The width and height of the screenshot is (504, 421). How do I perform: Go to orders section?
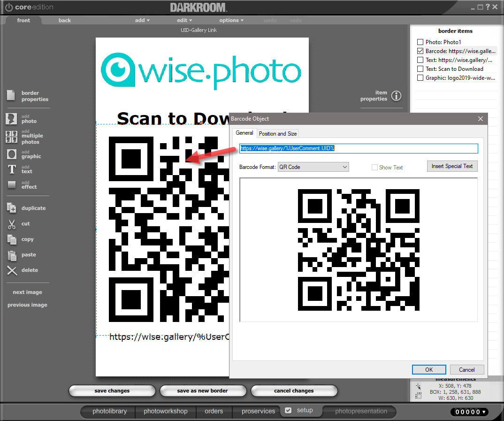[214, 411]
